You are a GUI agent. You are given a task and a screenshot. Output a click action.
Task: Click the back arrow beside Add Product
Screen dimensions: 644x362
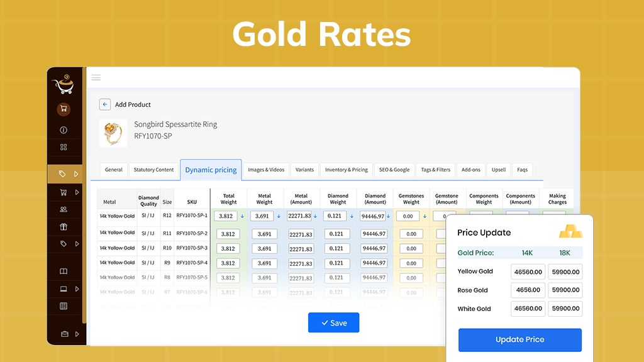click(x=105, y=104)
